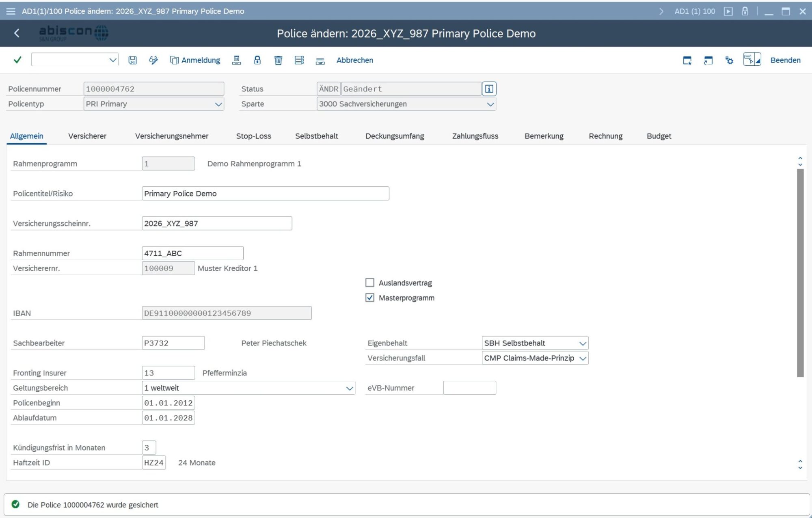
Task: Click the display/change glasses-pencil icon
Action: pyautogui.click(x=153, y=60)
